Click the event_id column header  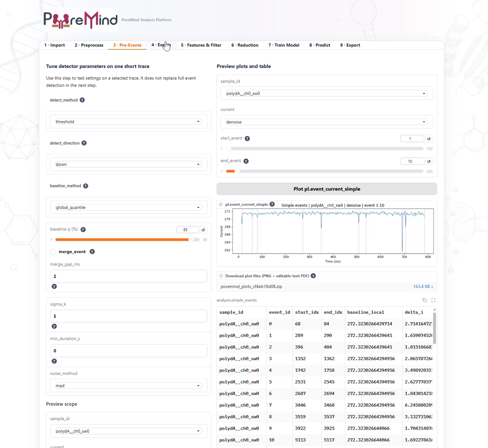coord(279,312)
